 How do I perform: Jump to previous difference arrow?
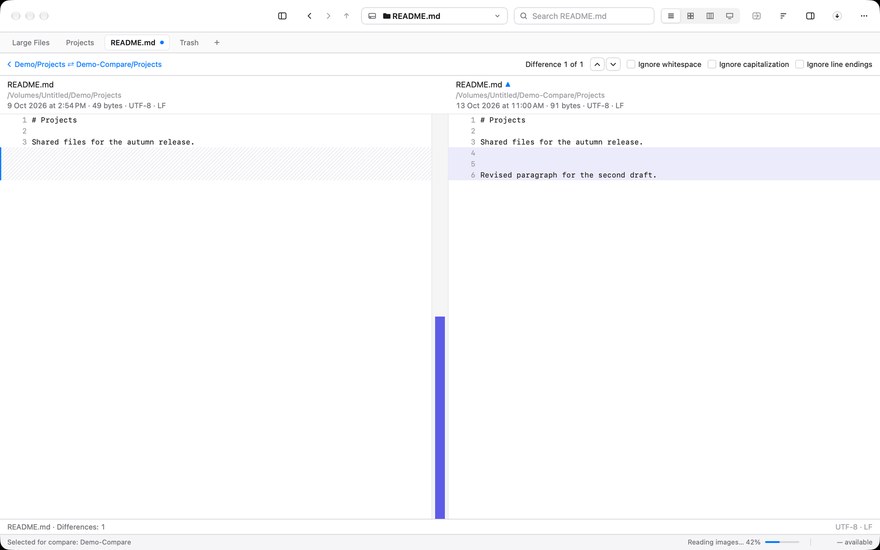click(597, 65)
